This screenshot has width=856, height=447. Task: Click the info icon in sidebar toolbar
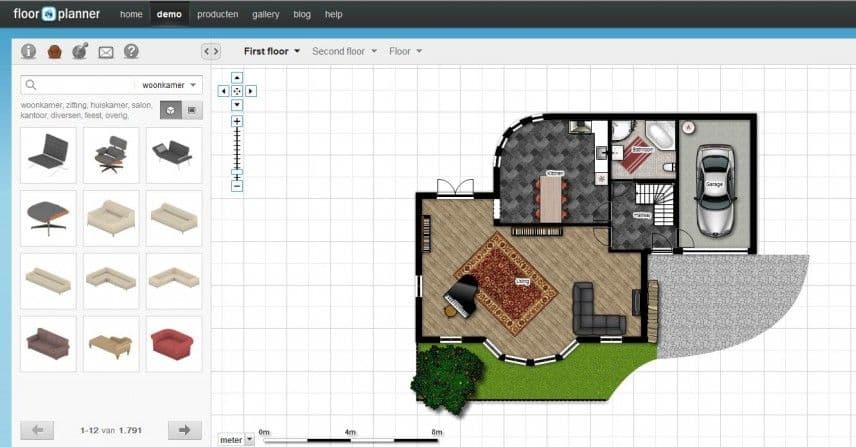[x=29, y=51]
